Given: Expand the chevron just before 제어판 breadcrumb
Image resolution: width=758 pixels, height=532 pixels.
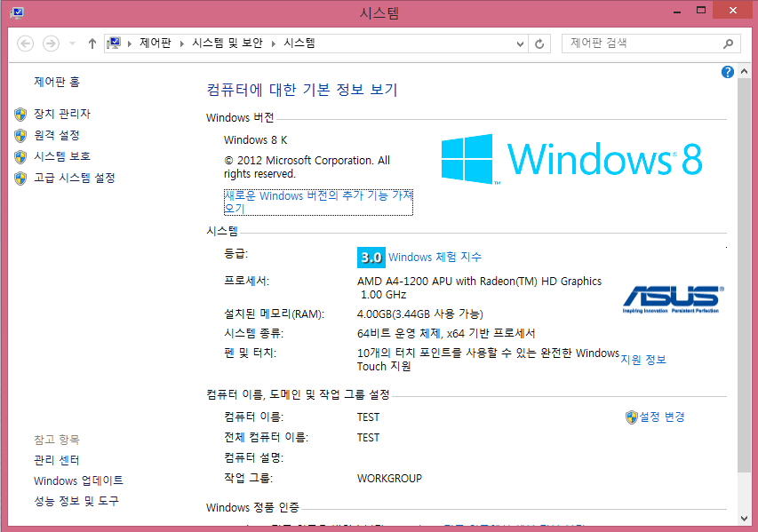Looking at the screenshot, I should pyautogui.click(x=130, y=44).
